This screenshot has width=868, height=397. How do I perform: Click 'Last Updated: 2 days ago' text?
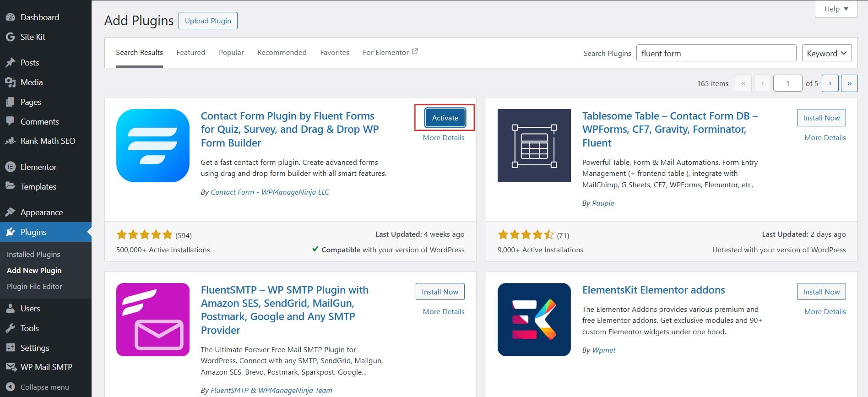coord(803,234)
